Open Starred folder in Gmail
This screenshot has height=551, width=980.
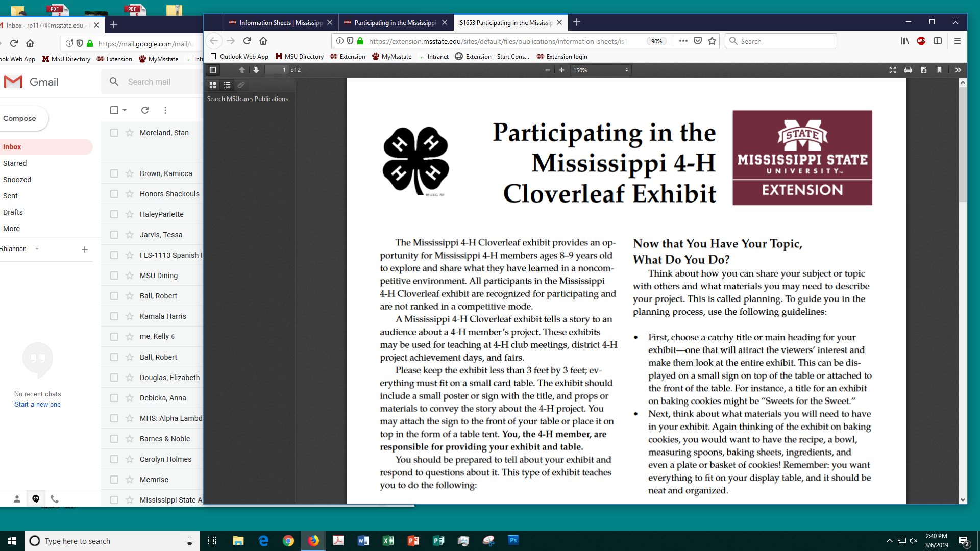tap(15, 163)
